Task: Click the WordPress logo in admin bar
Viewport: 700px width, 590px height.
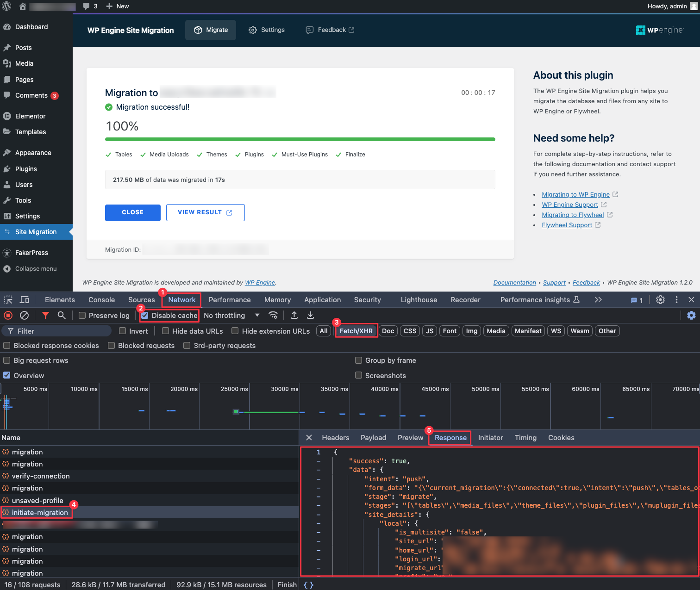Action: coord(7,6)
